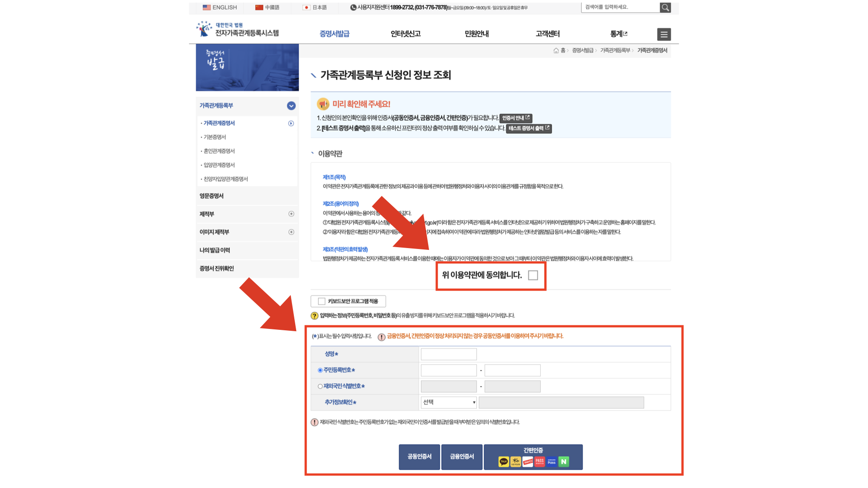868x488 pixels.
Task: Check the 위 이용약관에 동의합니다 box
Action: coord(533,275)
